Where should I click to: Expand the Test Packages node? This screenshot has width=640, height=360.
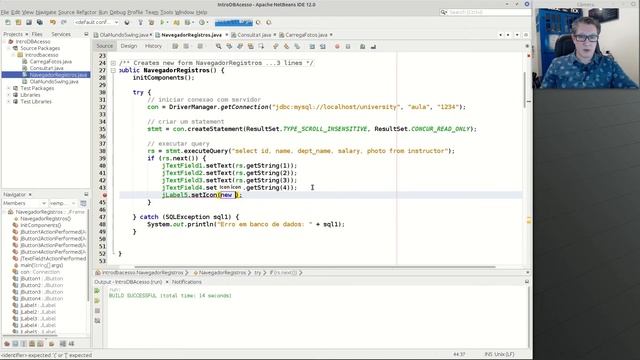click(x=9, y=88)
